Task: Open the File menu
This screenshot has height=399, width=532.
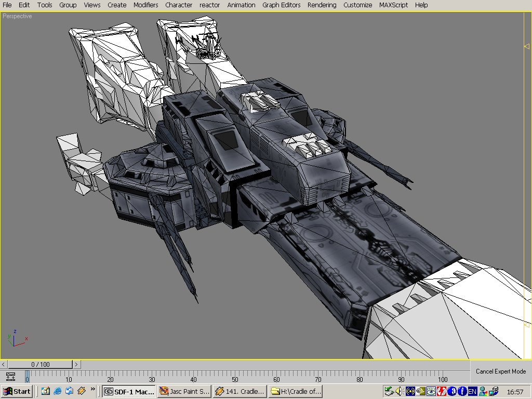Action: [7, 5]
